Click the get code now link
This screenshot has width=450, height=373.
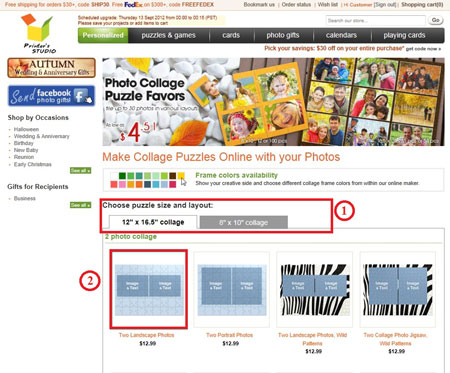coord(423,49)
